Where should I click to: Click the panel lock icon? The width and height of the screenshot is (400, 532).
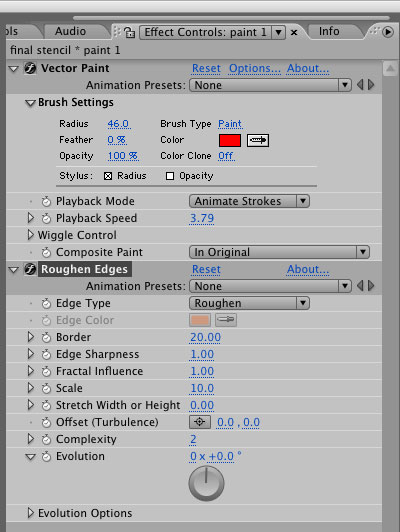pyautogui.click(x=129, y=32)
